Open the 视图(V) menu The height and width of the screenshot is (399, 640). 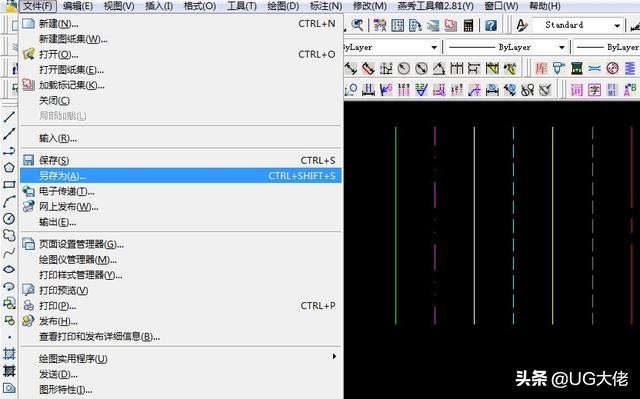[x=119, y=6]
